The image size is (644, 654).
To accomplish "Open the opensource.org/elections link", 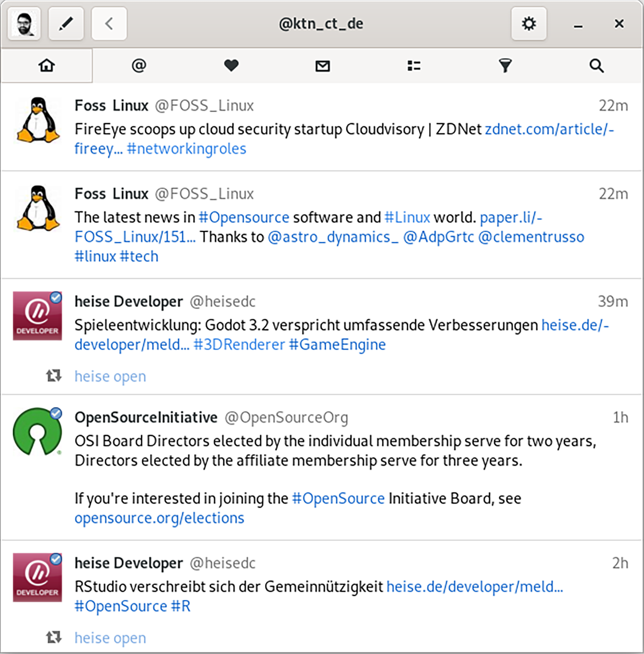I will 160,518.
